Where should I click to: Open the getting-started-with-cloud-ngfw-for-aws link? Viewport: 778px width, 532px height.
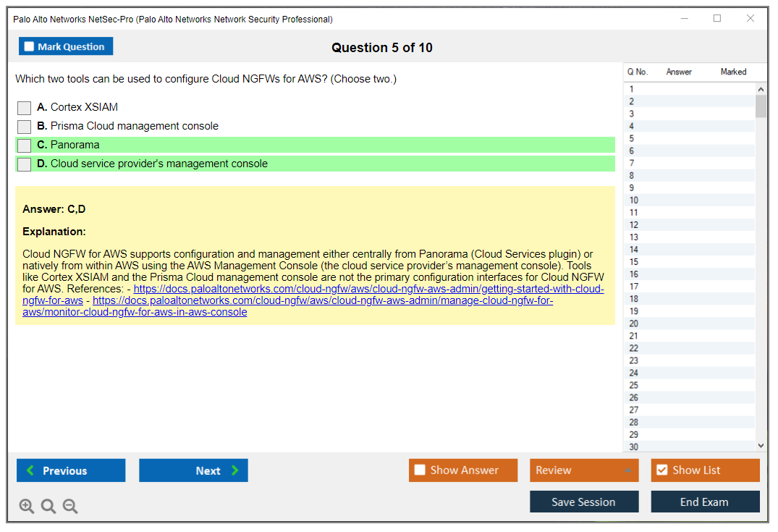pos(368,290)
